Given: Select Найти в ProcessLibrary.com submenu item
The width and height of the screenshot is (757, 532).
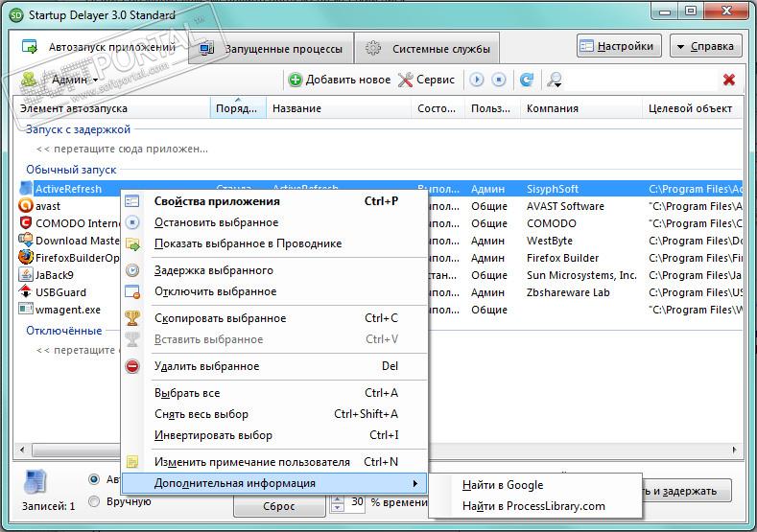Looking at the screenshot, I should 535,506.
